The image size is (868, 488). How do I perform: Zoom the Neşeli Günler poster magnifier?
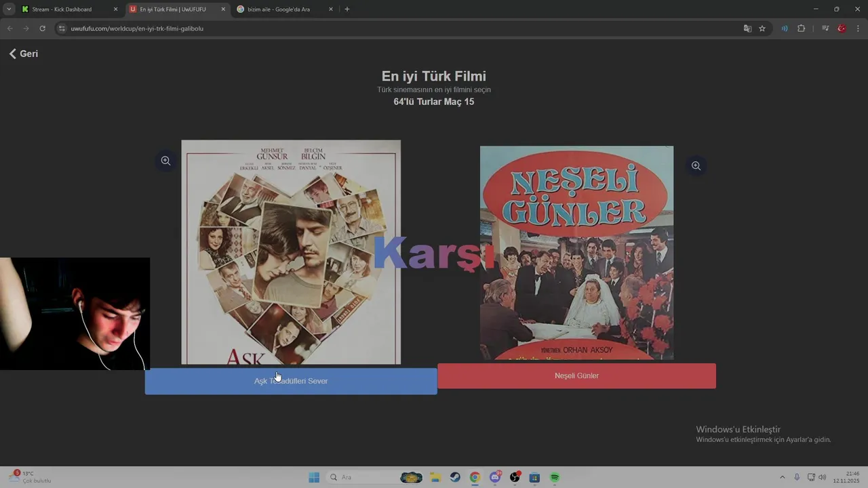(696, 166)
